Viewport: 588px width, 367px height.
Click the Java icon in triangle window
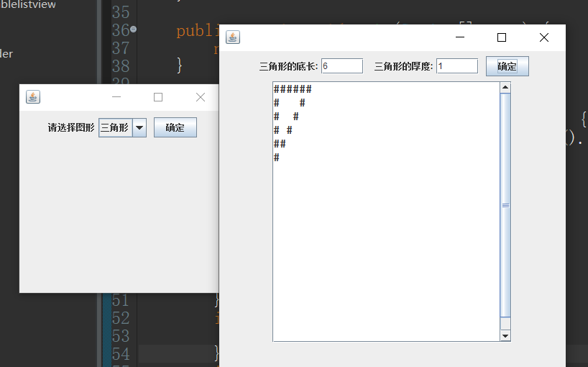point(233,37)
